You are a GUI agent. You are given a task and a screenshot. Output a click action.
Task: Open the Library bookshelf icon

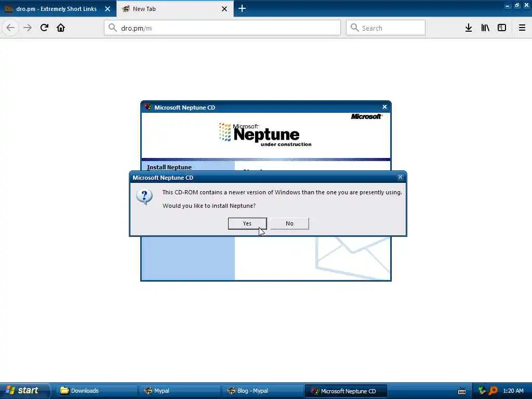tap(485, 28)
